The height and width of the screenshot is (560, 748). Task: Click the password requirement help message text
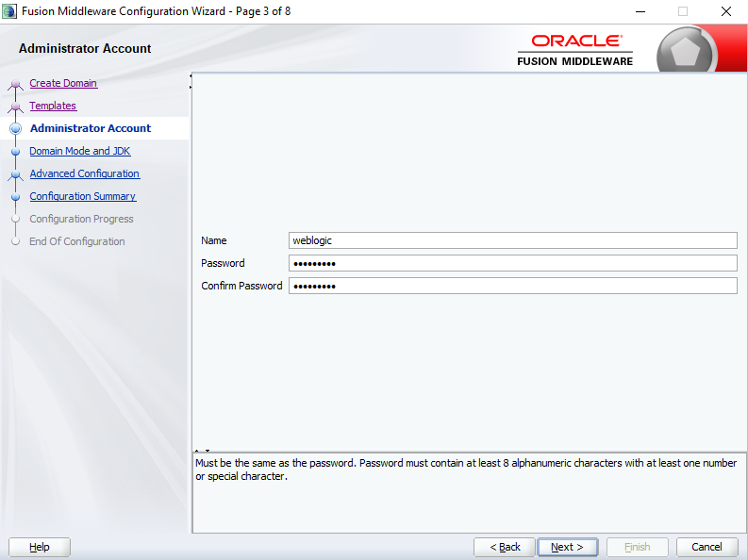point(466,469)
